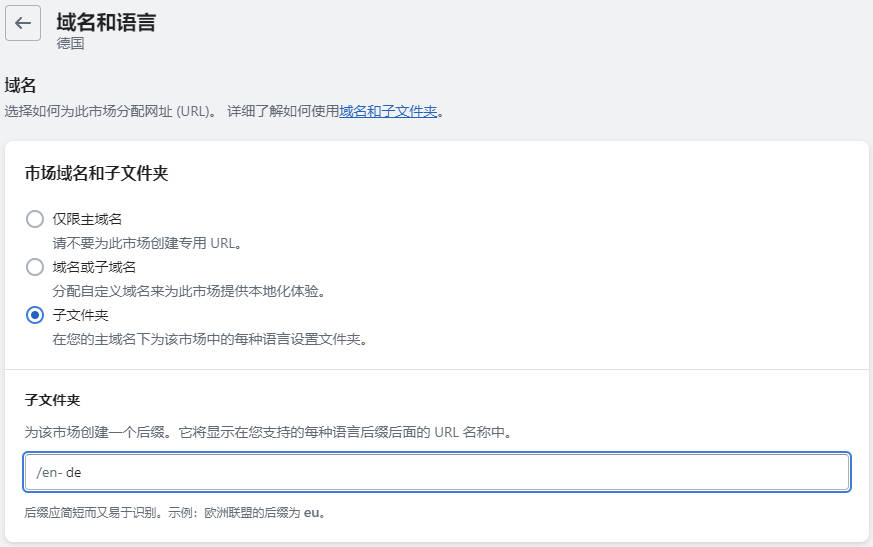Click the 域名和语言 page title
Image resolution: width=873 pixels, height=547 pixels.
click(106, 22)
